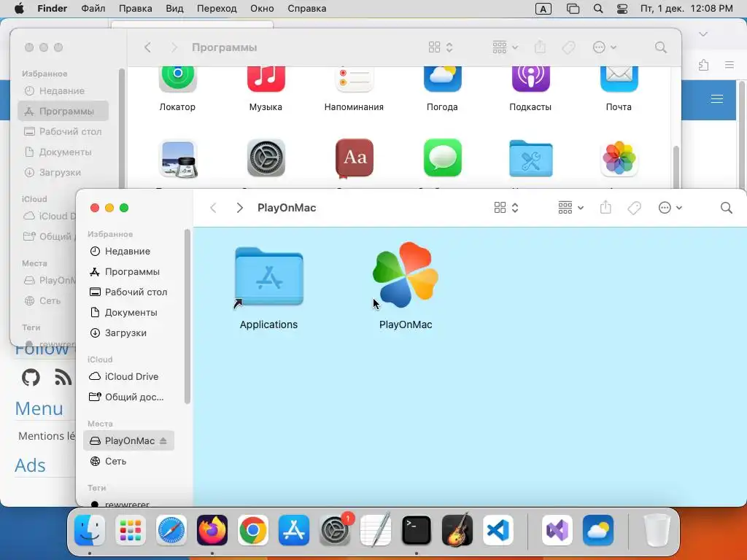747x560 pixels.
Task: Open Spotlight search in menu bar
Action: click(x=598, y=9)
